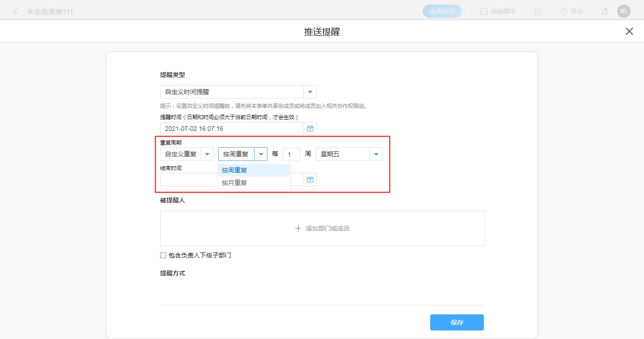Click 添加部门或成员 to add recipients
The image size is (644, 339).
tap(322, 228)
